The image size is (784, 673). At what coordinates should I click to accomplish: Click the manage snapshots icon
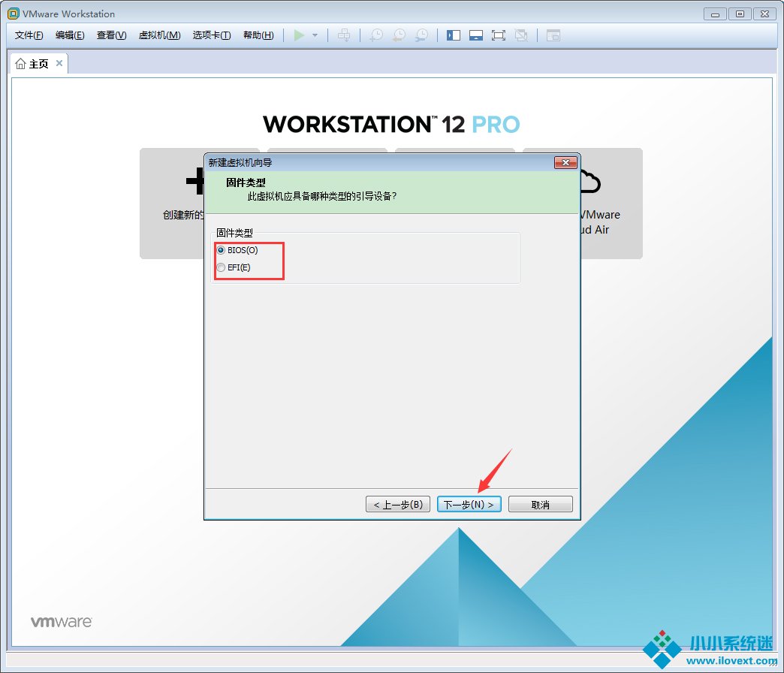click(x=421, y=35)
